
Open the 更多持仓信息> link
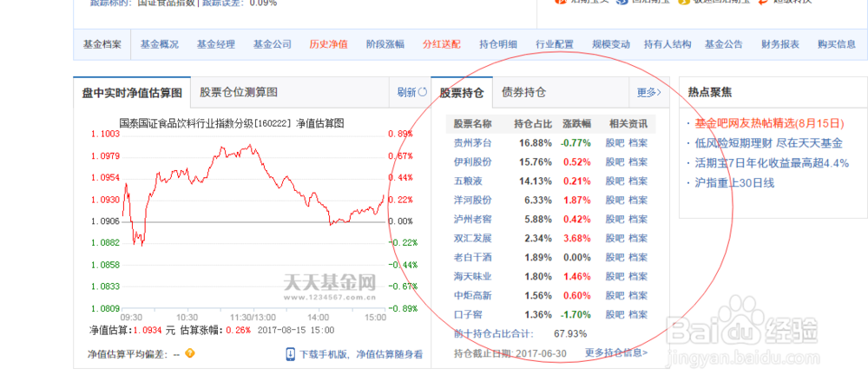[616, 352]
